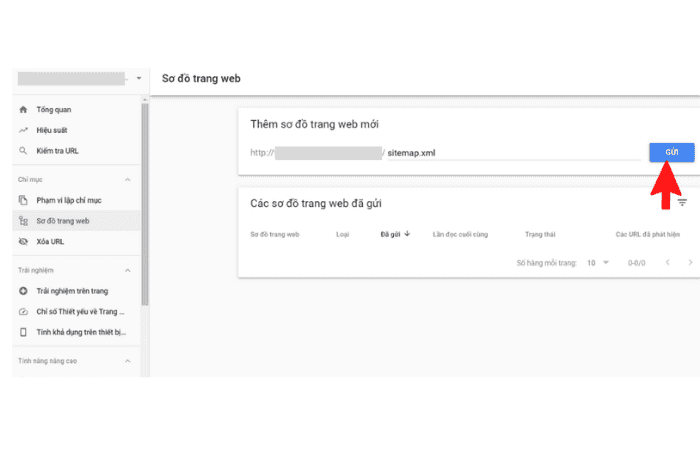Sort by Đã gửi column arrow

(407, 233)
